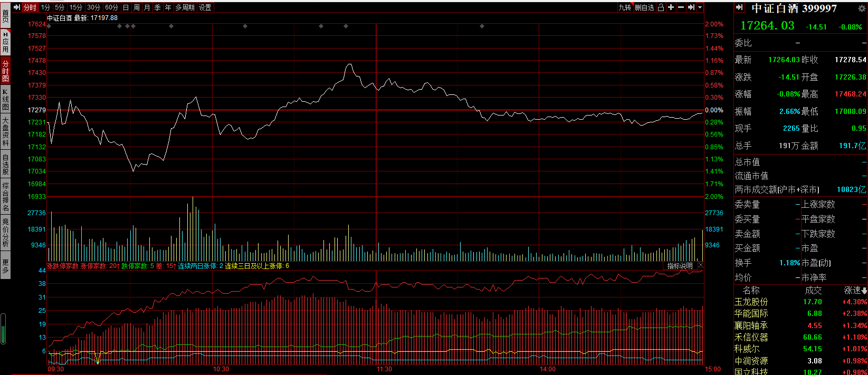Click collapse arrow beside 中证白酒 title
The width and height of the screenshot is (868, 375).
click(x=739, y=7)
